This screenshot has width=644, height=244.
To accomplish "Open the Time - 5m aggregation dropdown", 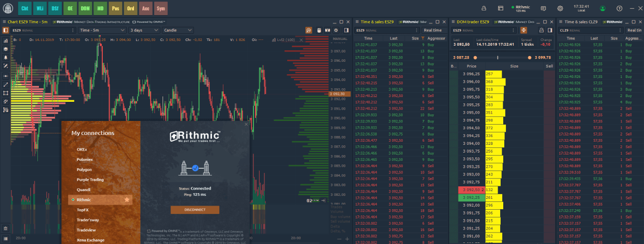I will [102, 30].
